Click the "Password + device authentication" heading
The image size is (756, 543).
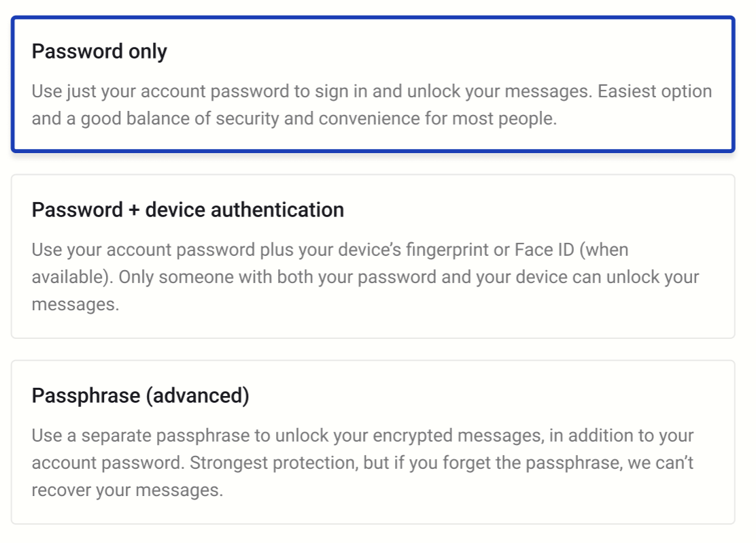pos(188,210)
